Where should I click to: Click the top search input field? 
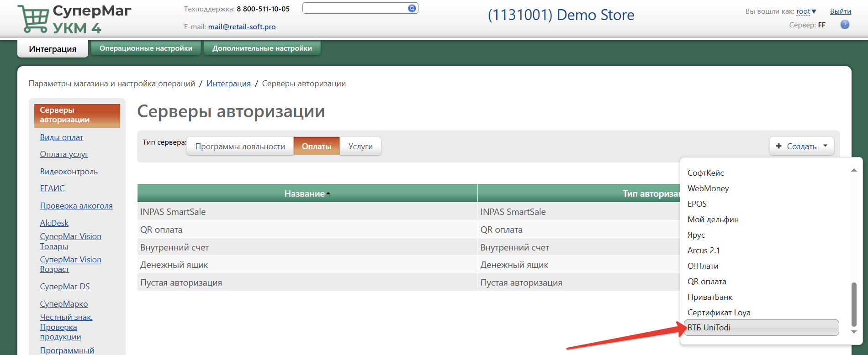(x=355, y=8)
